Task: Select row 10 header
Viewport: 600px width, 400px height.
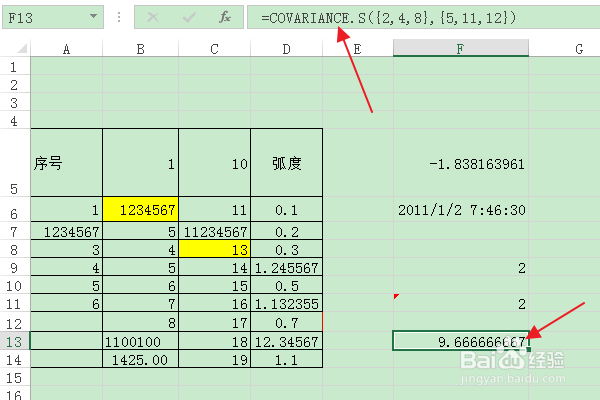Action: [15, 285]
